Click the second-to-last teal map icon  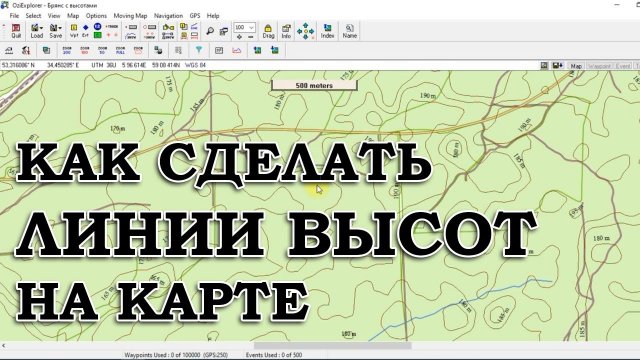257,50
